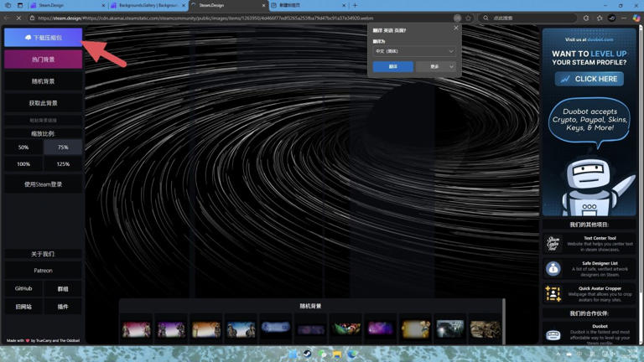Open the Safe Designer List icon
Image resolution: width=644 pixels, height=362 pixels.
pyautogui.click(x=553, y=268)
